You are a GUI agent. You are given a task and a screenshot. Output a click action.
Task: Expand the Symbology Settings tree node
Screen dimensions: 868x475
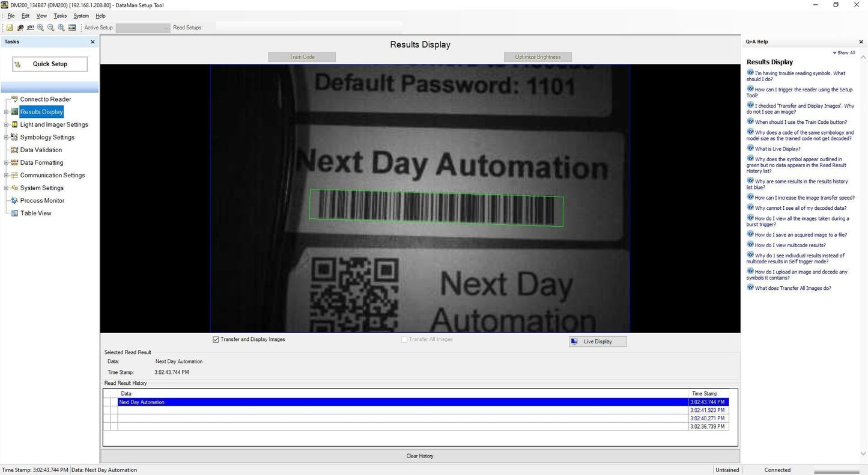pos(6,138)
